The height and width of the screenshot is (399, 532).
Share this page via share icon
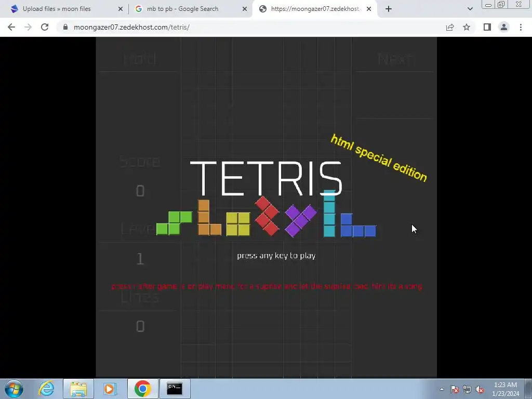pyautogui.click(x=450, y=27)
